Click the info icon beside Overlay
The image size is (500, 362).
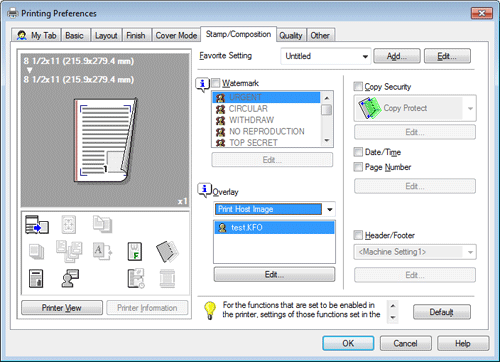(x=204, y=190)
